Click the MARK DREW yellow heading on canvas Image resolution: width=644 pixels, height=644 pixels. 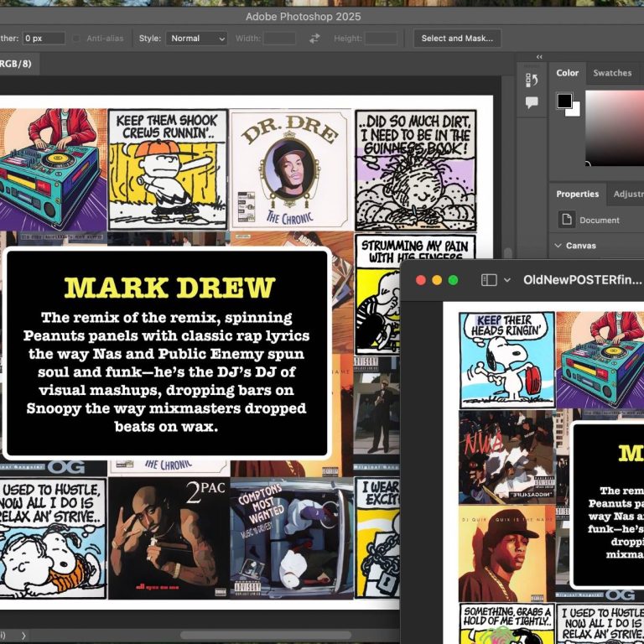pyautogui.click(x=169, y=287)
